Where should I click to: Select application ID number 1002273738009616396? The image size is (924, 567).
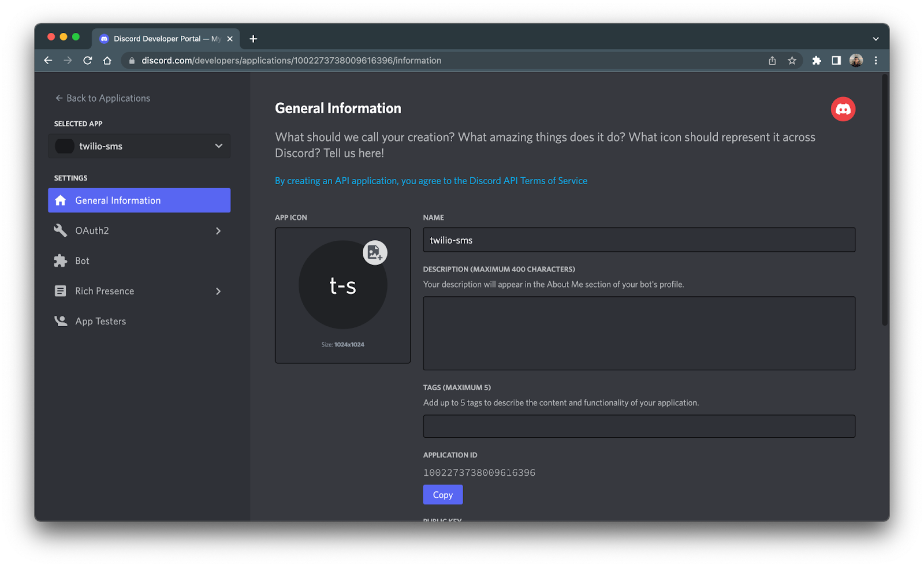coord(479,473)
